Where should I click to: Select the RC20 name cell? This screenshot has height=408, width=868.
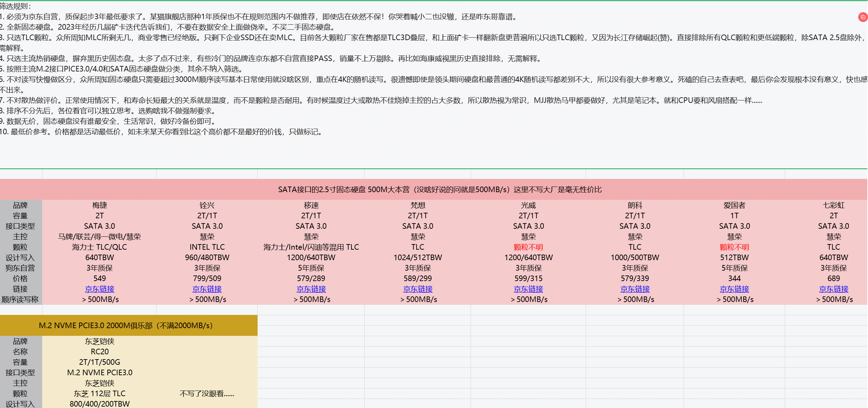[99, 352]
